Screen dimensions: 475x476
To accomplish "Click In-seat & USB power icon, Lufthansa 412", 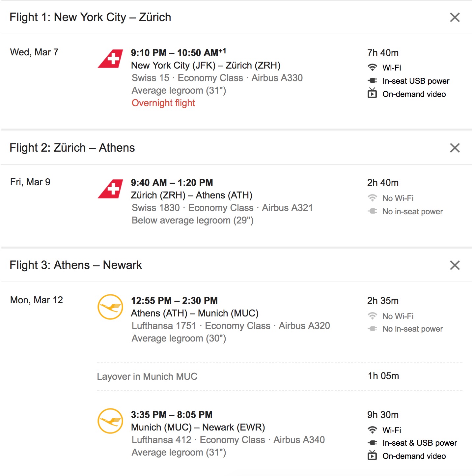I will [372, 443].
